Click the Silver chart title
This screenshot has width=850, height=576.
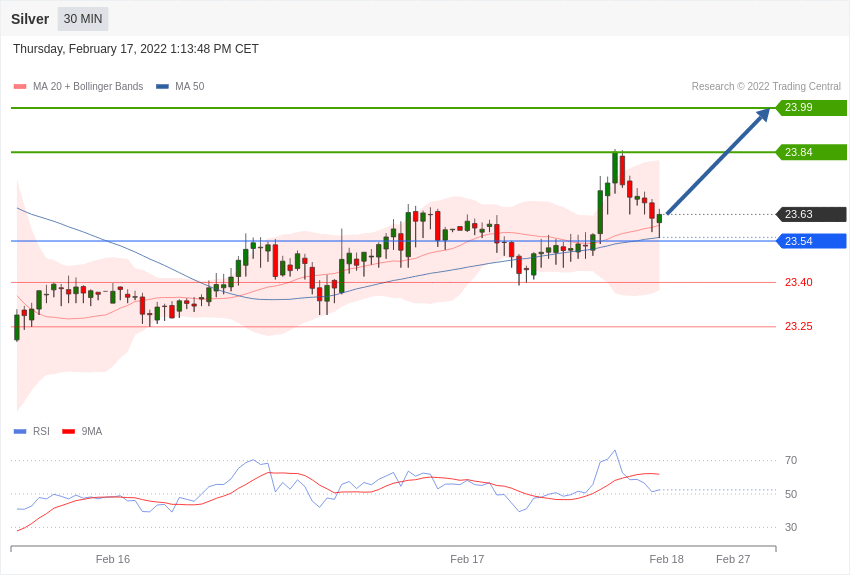30,19
